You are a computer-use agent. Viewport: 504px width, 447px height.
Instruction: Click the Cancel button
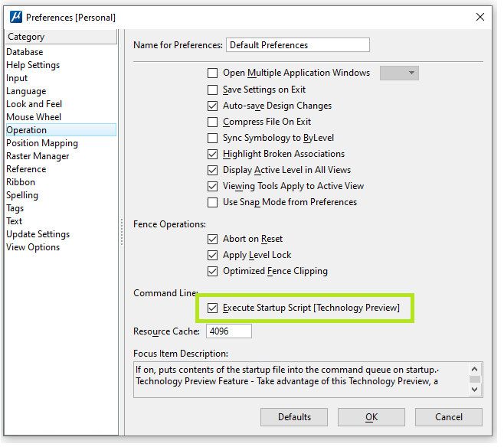[x=449, y=417]
